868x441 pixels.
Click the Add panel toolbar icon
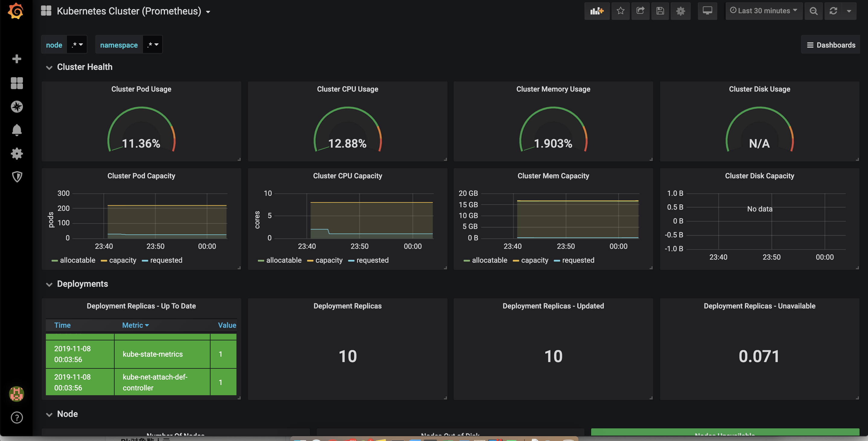click(x=597, y=11)
